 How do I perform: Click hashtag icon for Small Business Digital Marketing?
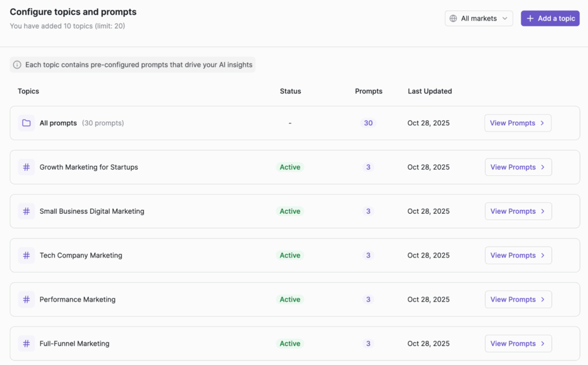(x=26, y=212)
